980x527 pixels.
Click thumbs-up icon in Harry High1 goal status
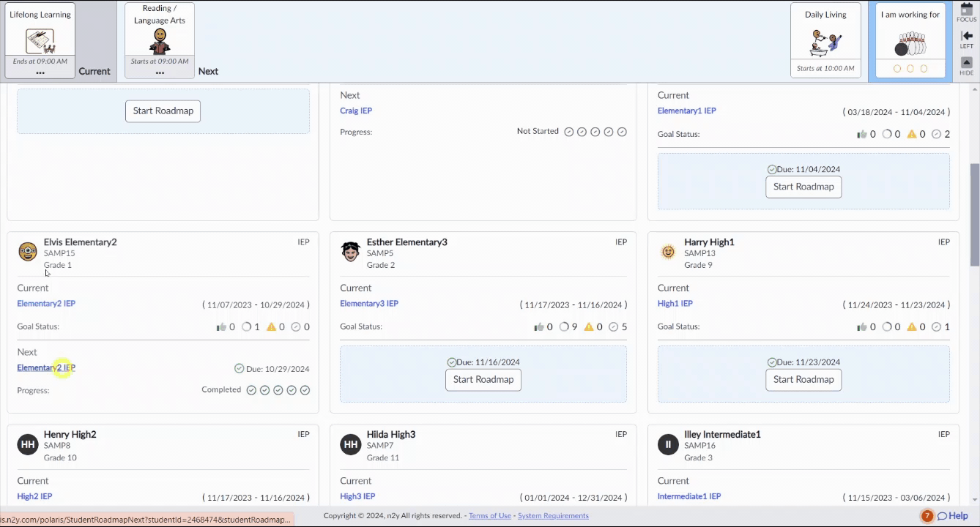tap(861, 327)
